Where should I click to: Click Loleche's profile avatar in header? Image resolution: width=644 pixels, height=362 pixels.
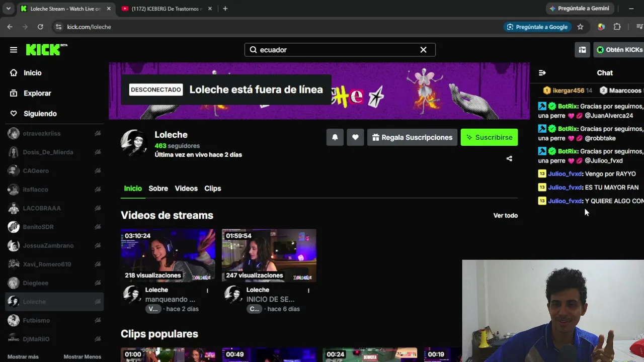click(x=134, y=142)
